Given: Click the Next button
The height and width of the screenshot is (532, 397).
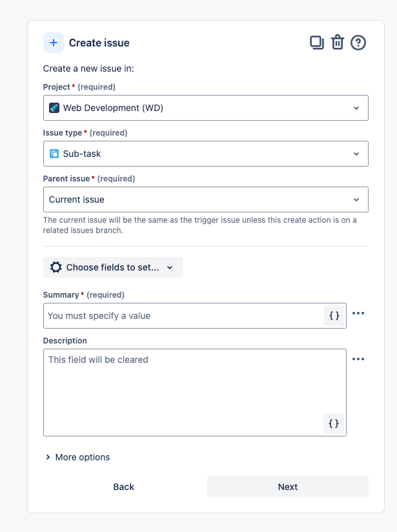Looking at the screenshot, I should point(288,487).
